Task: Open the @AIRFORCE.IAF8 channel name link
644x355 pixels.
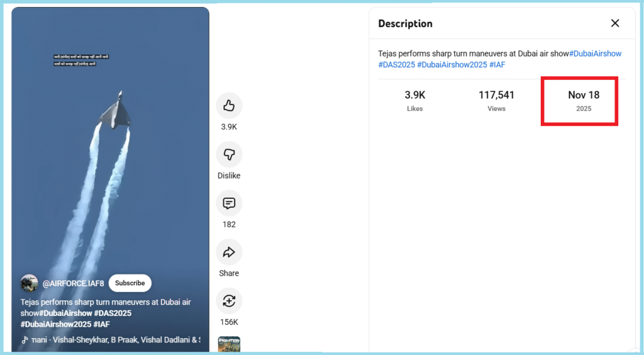Action: 73,284
